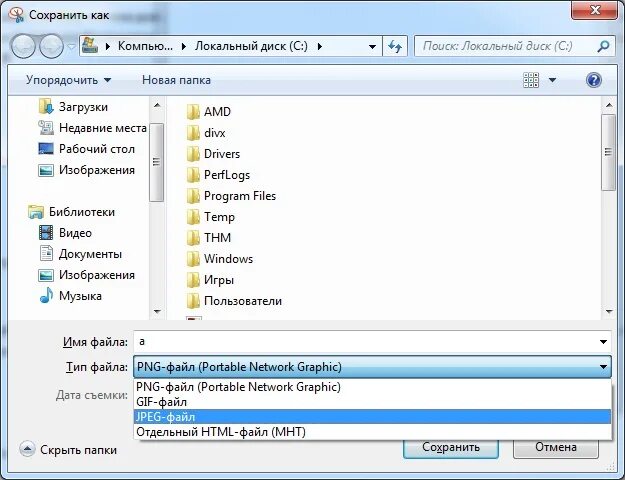
Task: Click navigation pane scroll down arrow
Action: tap(157, 311)
